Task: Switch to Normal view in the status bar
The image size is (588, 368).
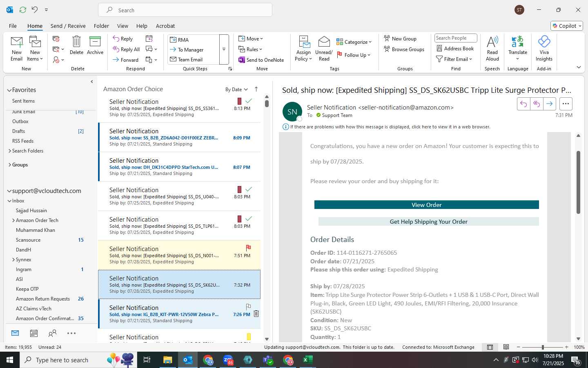Action: (490, 347)
